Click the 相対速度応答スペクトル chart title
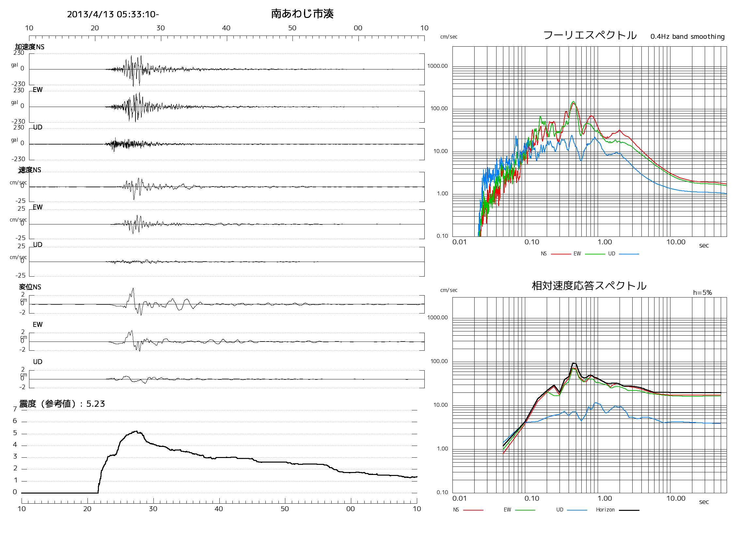This screenshot has height=534, width=756. [x=589, y=285]
